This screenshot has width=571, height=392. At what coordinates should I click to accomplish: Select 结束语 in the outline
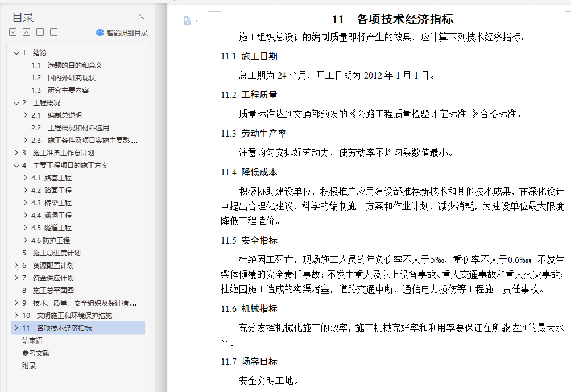(x=32, y=341)
